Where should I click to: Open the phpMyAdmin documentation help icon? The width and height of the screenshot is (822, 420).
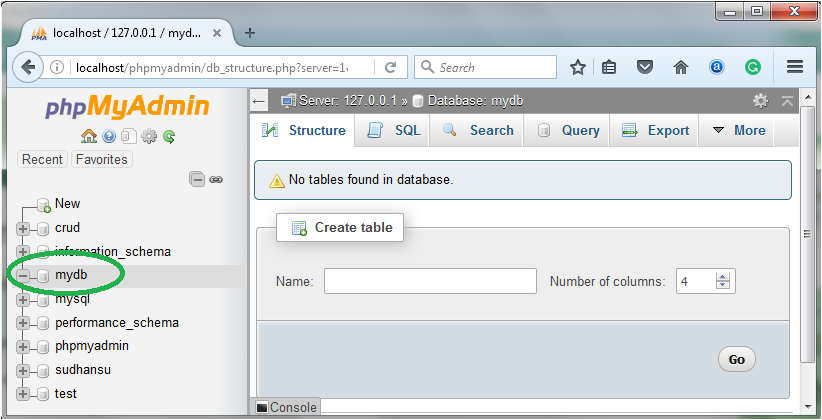109,136
